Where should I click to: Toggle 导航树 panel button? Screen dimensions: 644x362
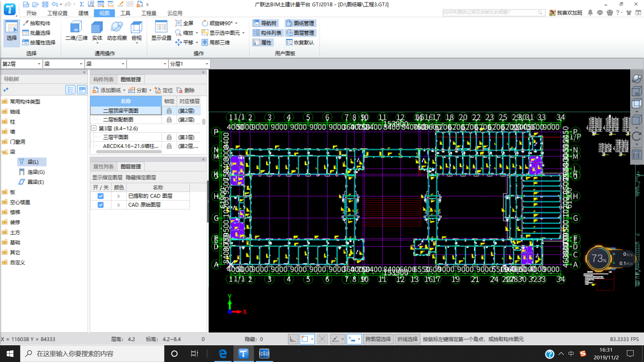(x=265, y=23)
